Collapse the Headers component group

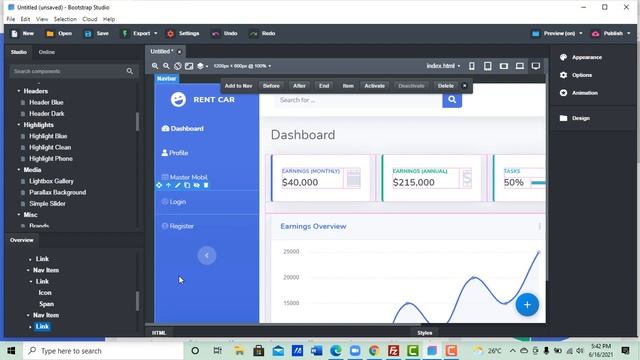pos(19,91)
